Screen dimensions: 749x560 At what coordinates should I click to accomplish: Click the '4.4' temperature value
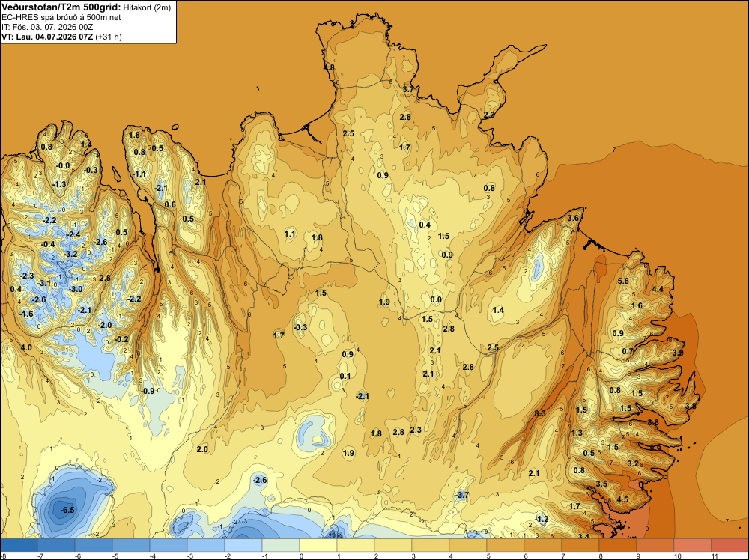click(658, 289)
